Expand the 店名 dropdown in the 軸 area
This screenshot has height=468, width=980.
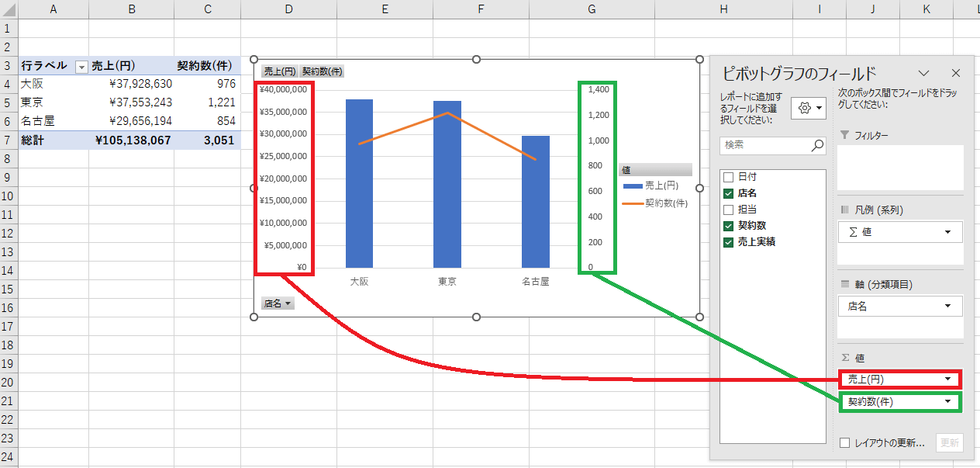(x=947, y=307)
